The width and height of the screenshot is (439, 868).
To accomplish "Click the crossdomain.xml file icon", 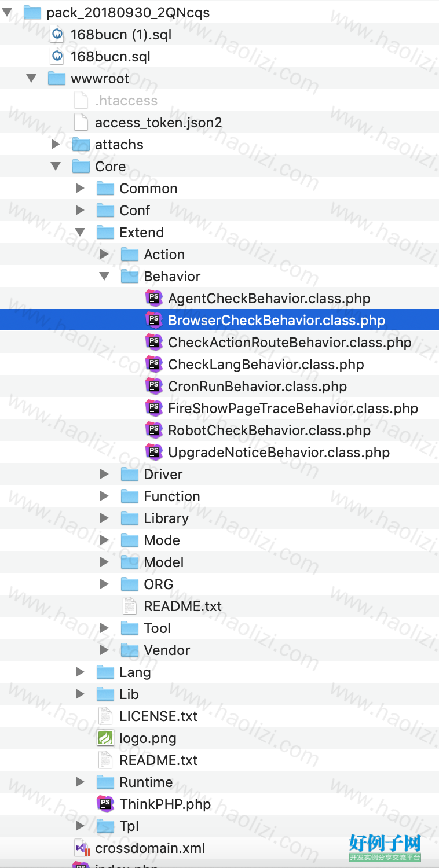I will point(82,848).
